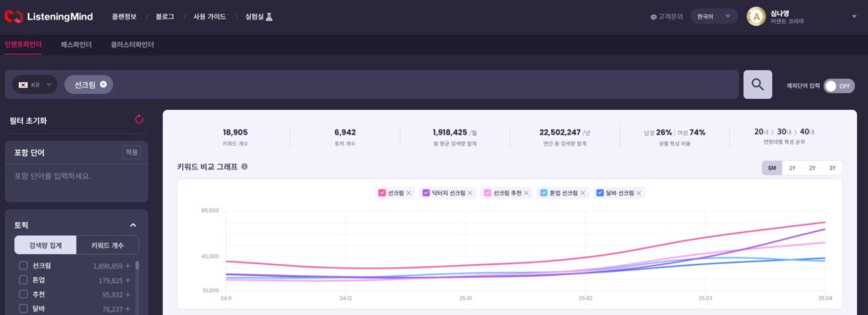
Task: Click plus icon next to 달바 76,237
Action: click(x=128, y=309)
